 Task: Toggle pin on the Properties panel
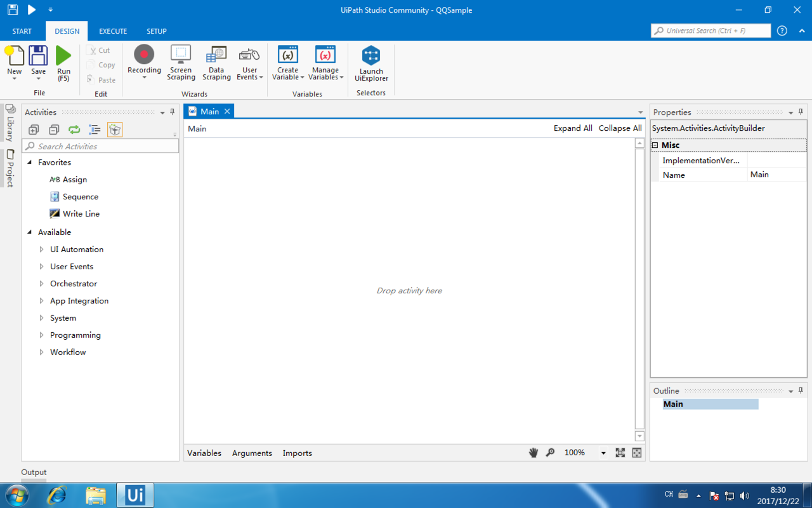click(801, 112)
